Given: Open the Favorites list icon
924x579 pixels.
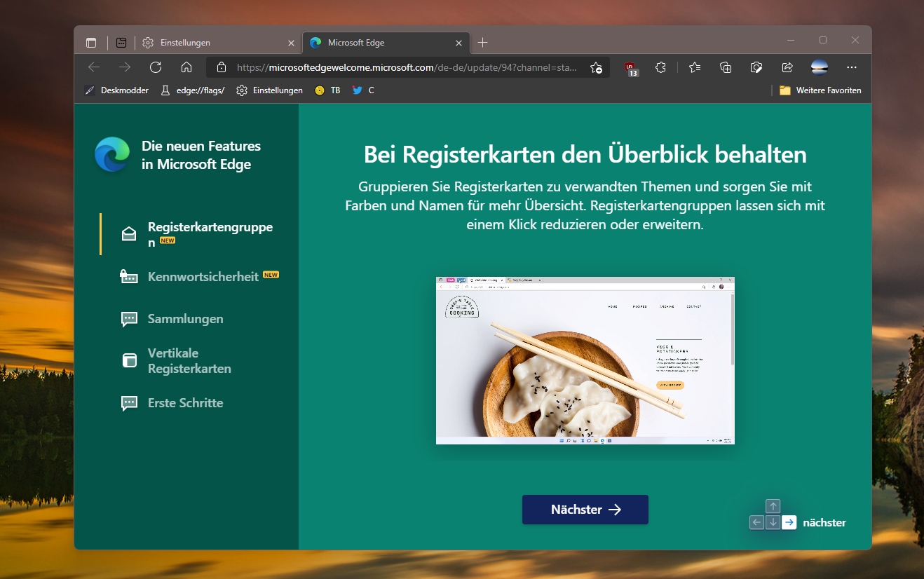Looking at the screenshot, I should (x=695, y=67).
